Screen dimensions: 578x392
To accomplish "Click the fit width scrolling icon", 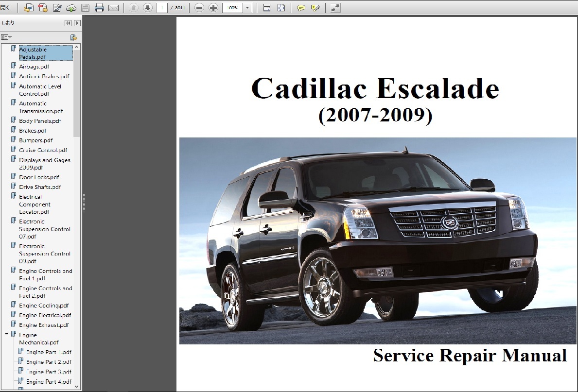I will point(267,7).
